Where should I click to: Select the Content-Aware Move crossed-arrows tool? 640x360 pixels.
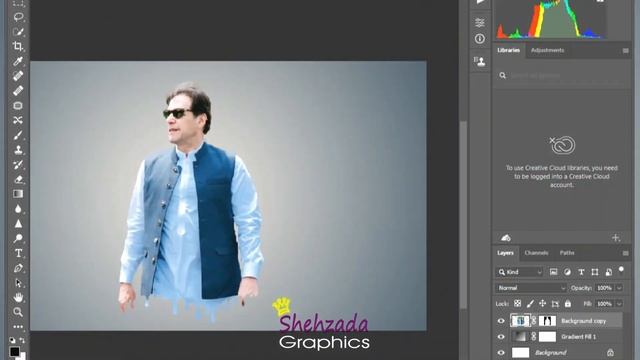click(x=18, y=120)
